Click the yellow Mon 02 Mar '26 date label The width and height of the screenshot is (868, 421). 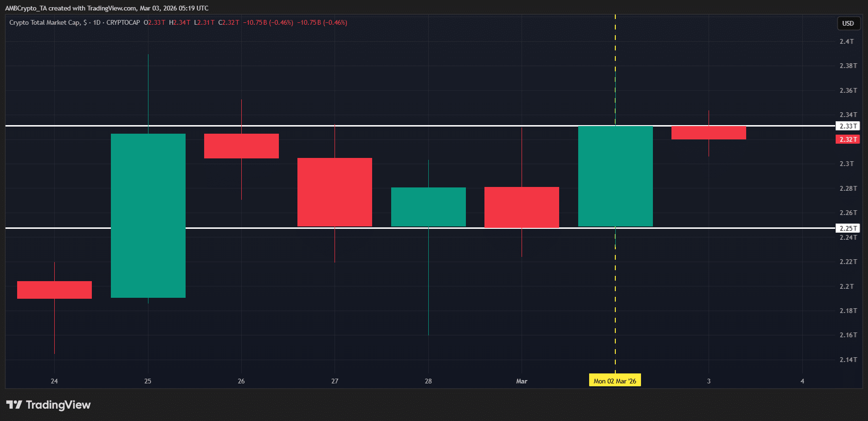tap(614, 381)
